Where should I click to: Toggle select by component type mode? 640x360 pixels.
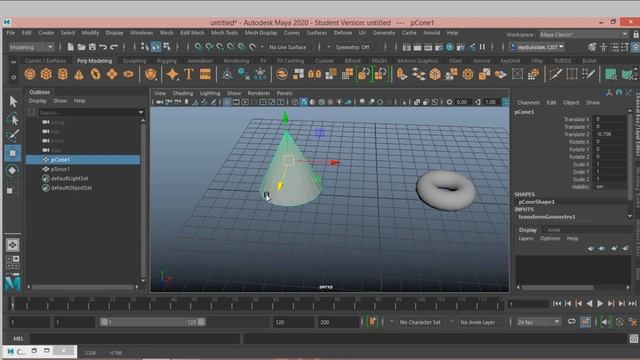point(167,47)
